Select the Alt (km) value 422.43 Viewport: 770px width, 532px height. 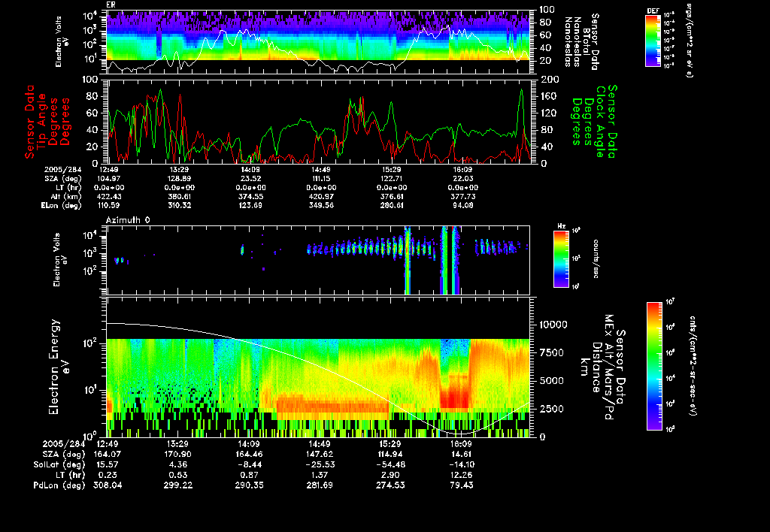coord(109,196)
